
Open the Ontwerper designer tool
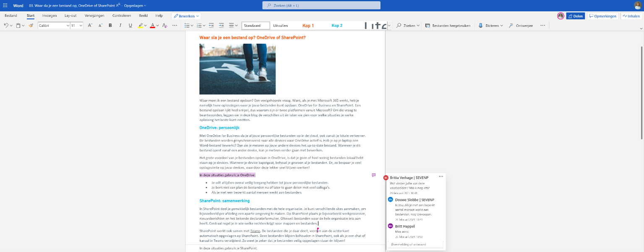tap(521, 26)
